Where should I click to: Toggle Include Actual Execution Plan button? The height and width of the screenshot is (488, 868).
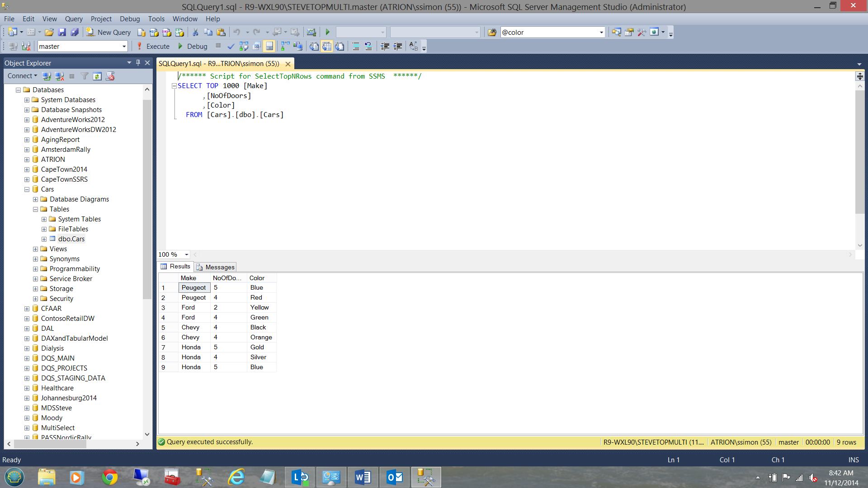[x=285, y=46]
